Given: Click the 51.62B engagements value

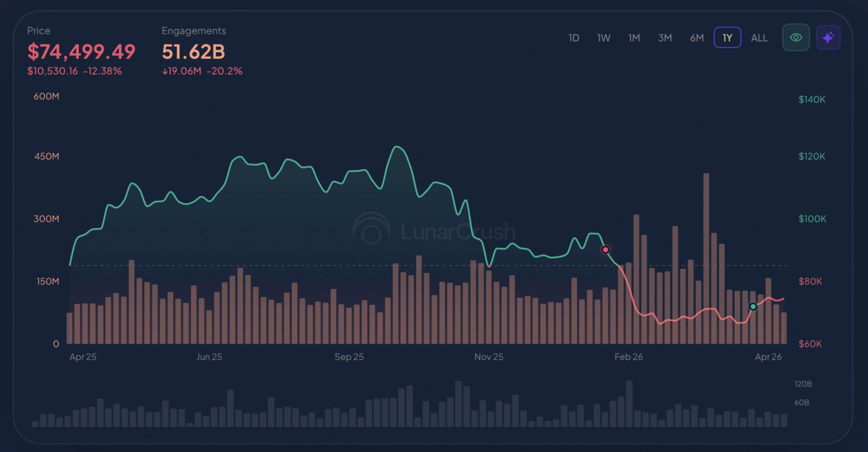Looking at the screenshot, I should [193, 52].
